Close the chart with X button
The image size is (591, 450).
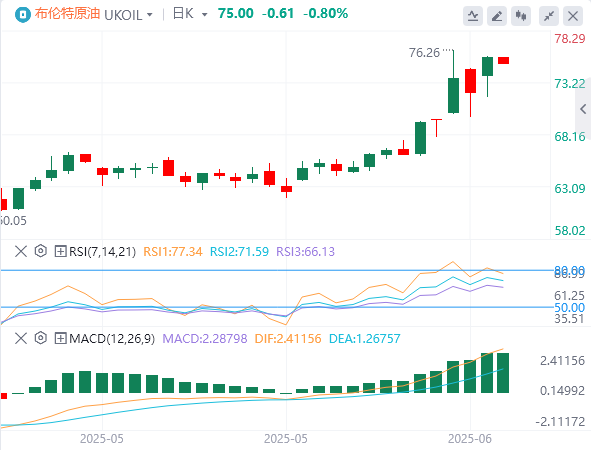pyautogui.click(x=573, y=16)
